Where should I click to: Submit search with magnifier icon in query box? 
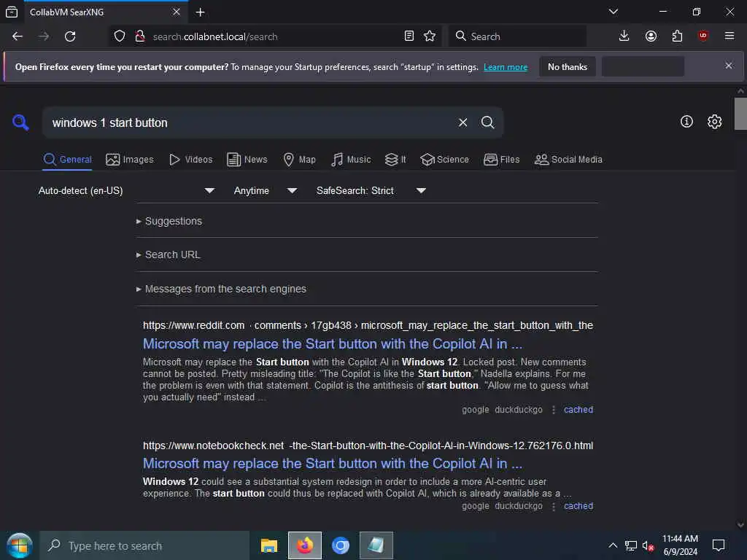pyautogui.click(x=487, y=122)
